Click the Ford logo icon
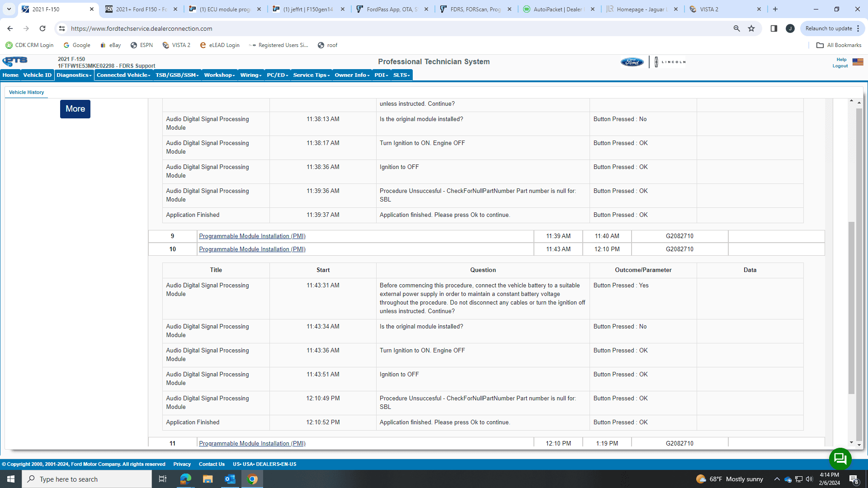Image resolution: width=868 pixels, height=488 pixels. (632, 62)
